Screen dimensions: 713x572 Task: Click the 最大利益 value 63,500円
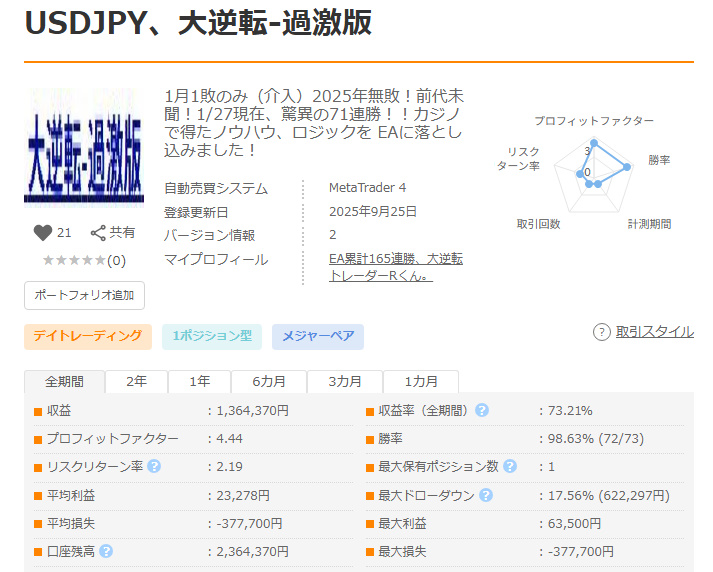coord(574,523)
